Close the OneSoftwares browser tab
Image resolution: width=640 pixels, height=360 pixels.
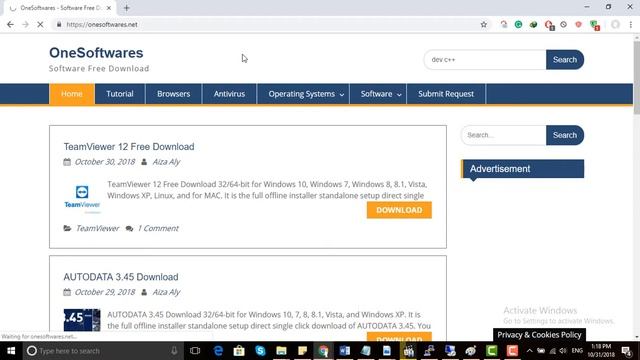[109, 8]
